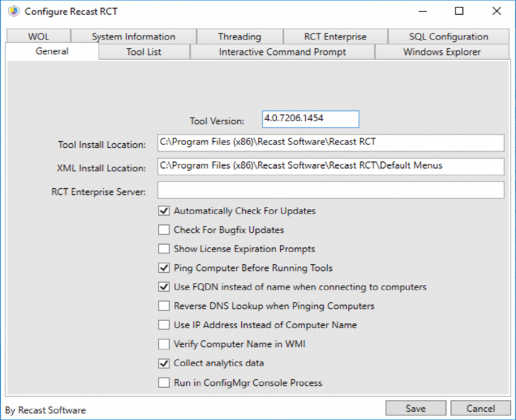This screenshot has width=516, height=420.
Task: Switch to the Interactive Command Prompt tab
Action: click(282, 52)
